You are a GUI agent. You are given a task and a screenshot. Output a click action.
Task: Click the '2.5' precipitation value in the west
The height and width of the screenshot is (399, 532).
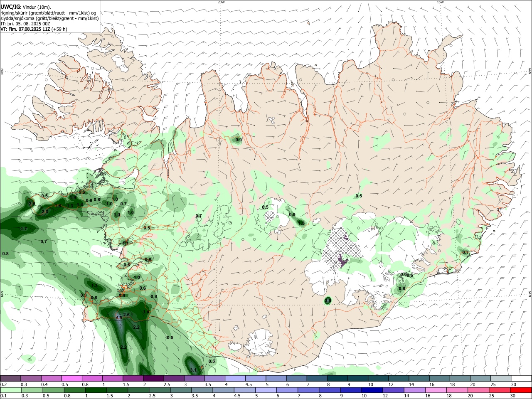(x=32, y=204)
